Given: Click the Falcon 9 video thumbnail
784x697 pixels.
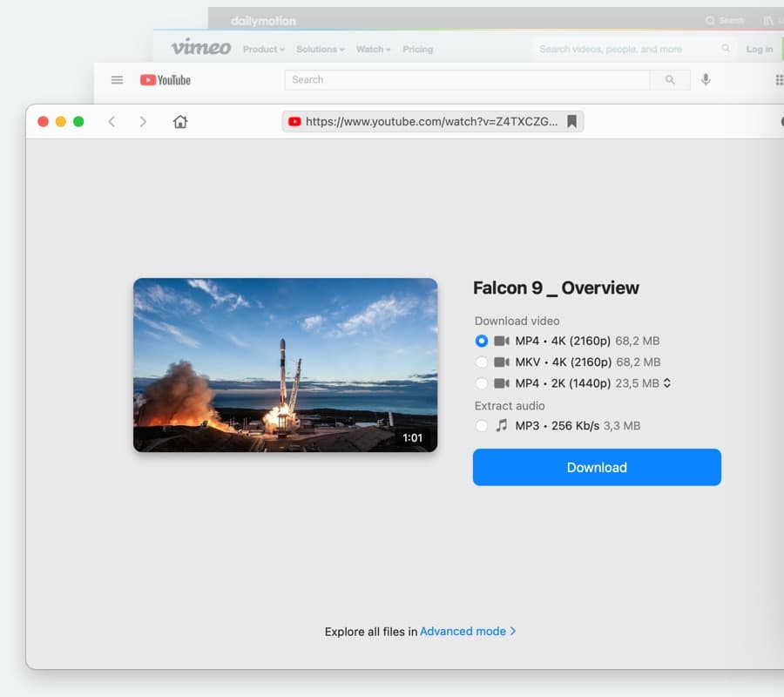Looking at the screenshot, I should [x=286, y=364].
